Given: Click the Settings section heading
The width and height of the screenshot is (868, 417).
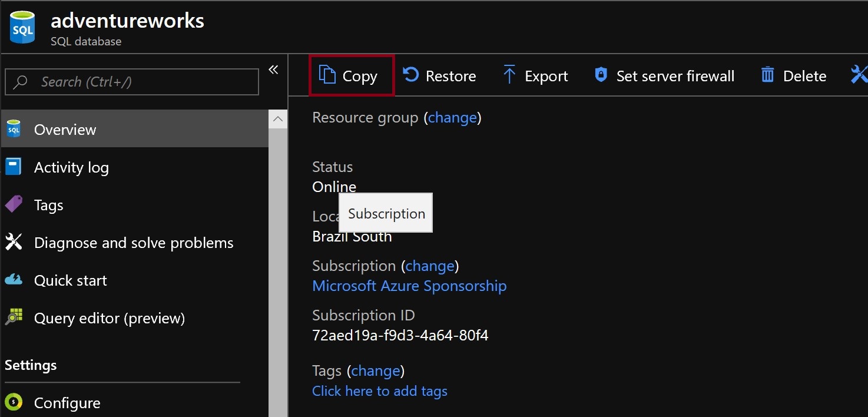Looking at the screenshot, I should 31,366.
